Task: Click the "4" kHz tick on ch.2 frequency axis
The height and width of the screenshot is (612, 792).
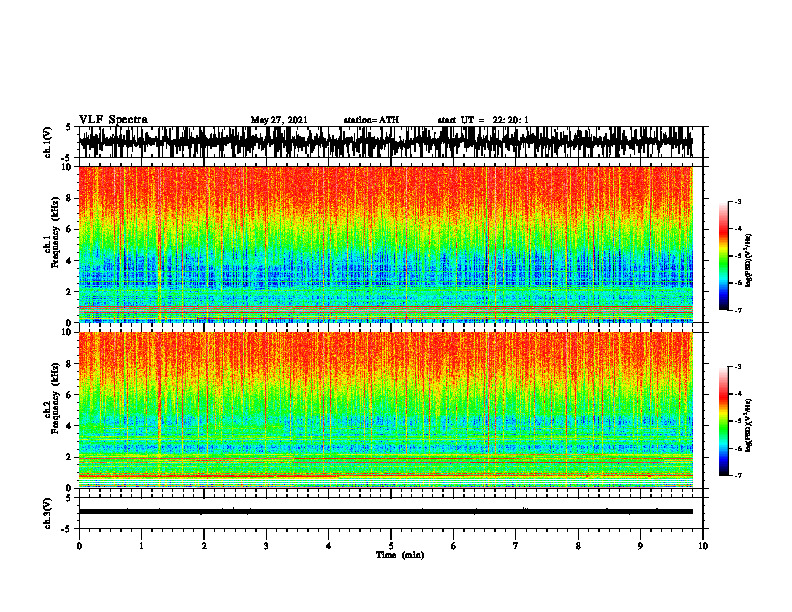Action: point(70,426)
